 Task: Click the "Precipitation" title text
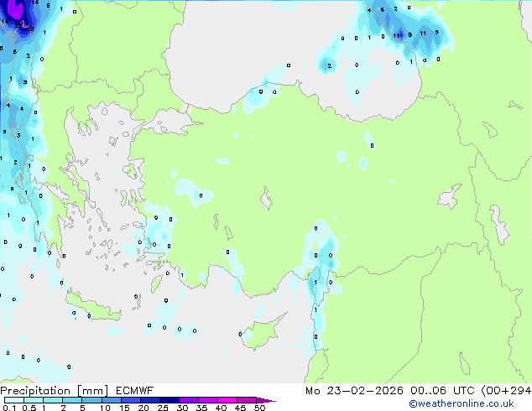tap(35, 391)
